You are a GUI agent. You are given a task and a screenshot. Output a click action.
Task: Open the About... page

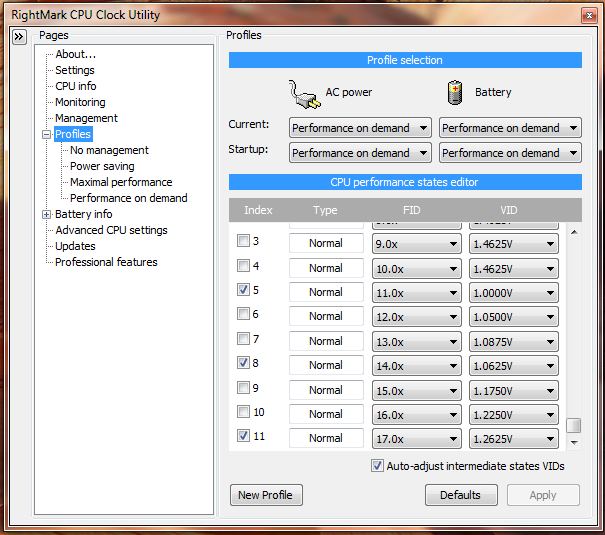coord(75,54)
